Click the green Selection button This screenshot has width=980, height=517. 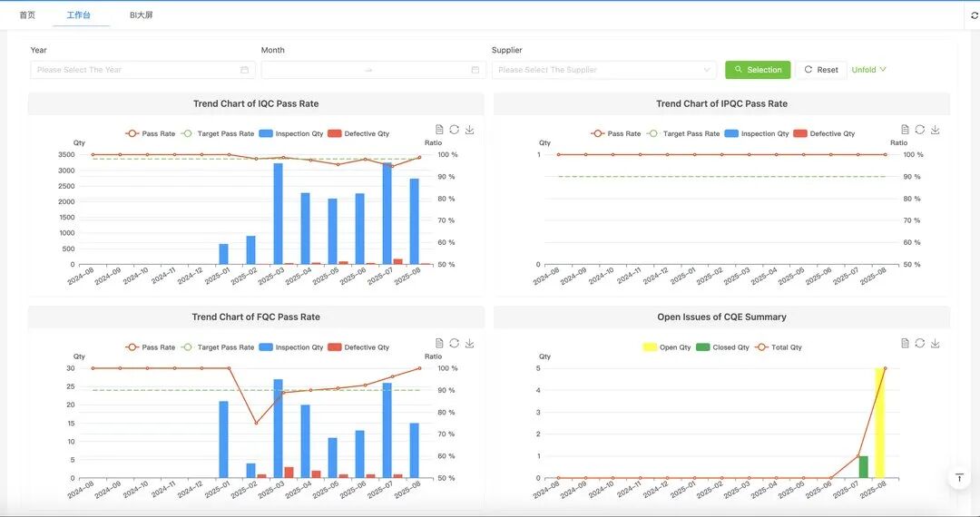(758, 70)
